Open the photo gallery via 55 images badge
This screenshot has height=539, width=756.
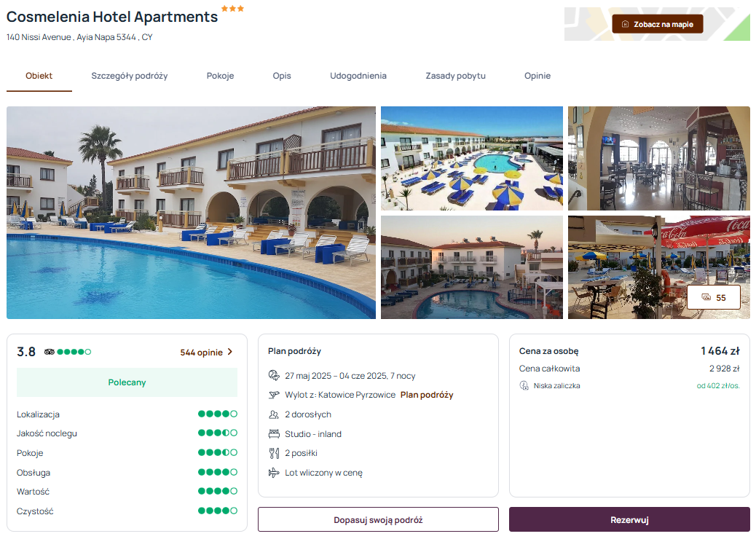click(x=714, y=297)
